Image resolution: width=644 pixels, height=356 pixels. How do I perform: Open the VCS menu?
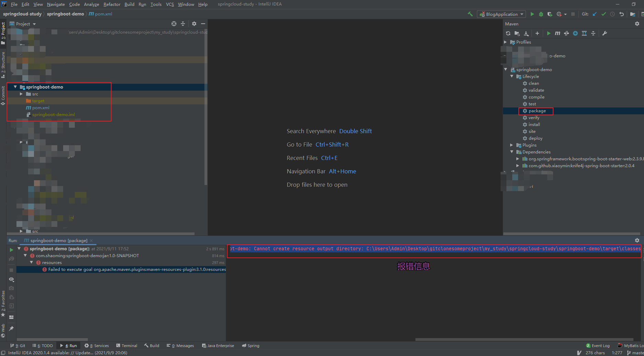pos(170,4)
